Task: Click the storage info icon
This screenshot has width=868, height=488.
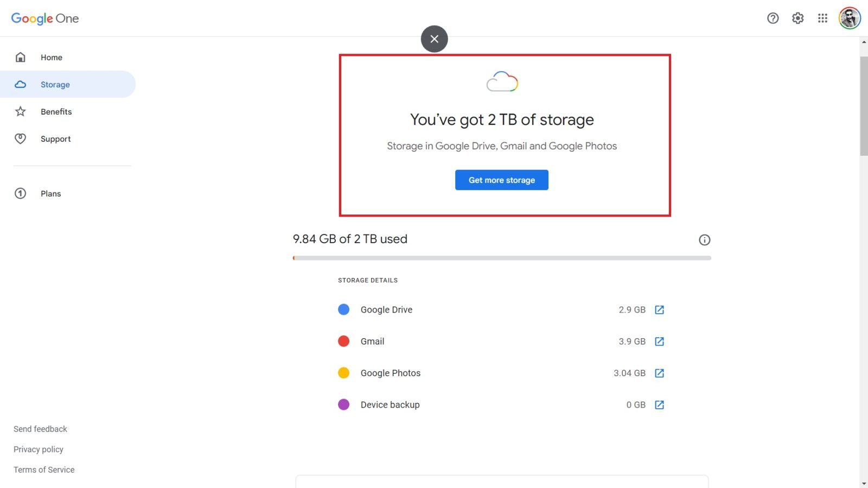Action: pos(704,240)
